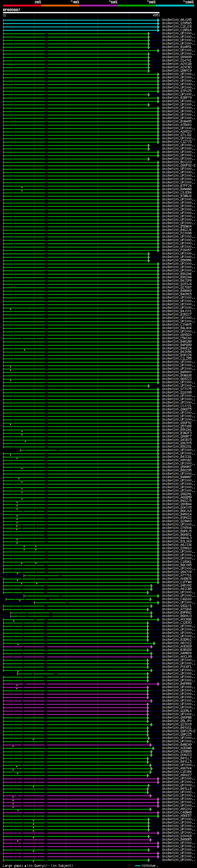197x868 pixels.
Task: Select hit label UniRef100_C5KC60
Action: click(177, 338)
